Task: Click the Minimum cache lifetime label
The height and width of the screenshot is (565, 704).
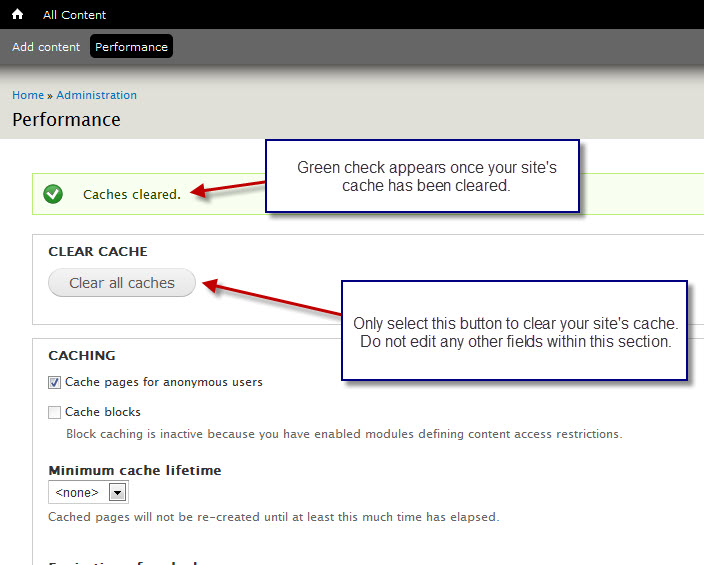Action: click(135, 470)
